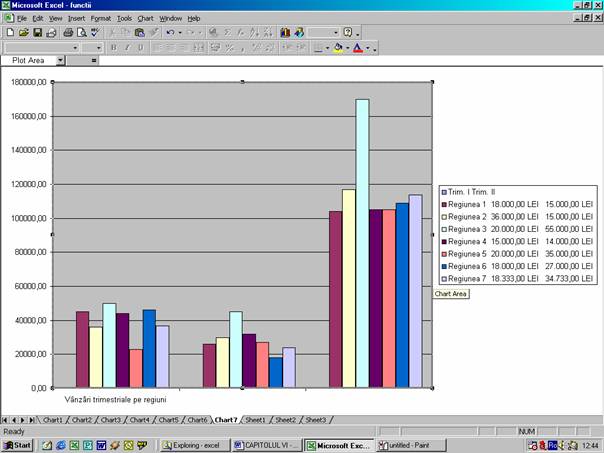Screen dimensions: 604x453
Task: Save the workbook with the floppy disk icon
Action: 36,32
